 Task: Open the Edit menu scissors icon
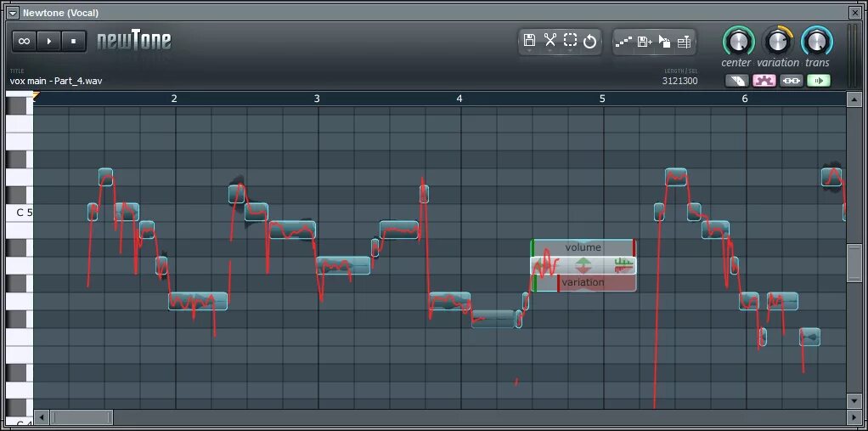[x=550, y=41]
